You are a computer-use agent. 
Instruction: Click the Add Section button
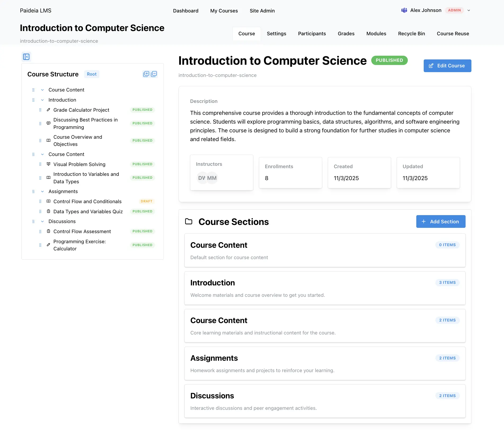tap(440, 221)
